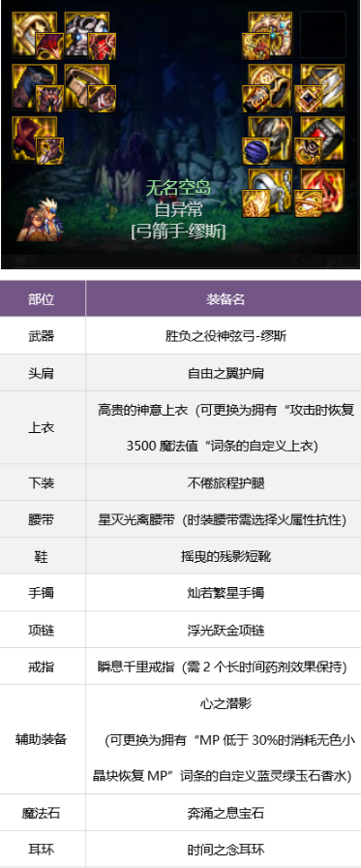Click the green 无名空岛 title text

178,189
